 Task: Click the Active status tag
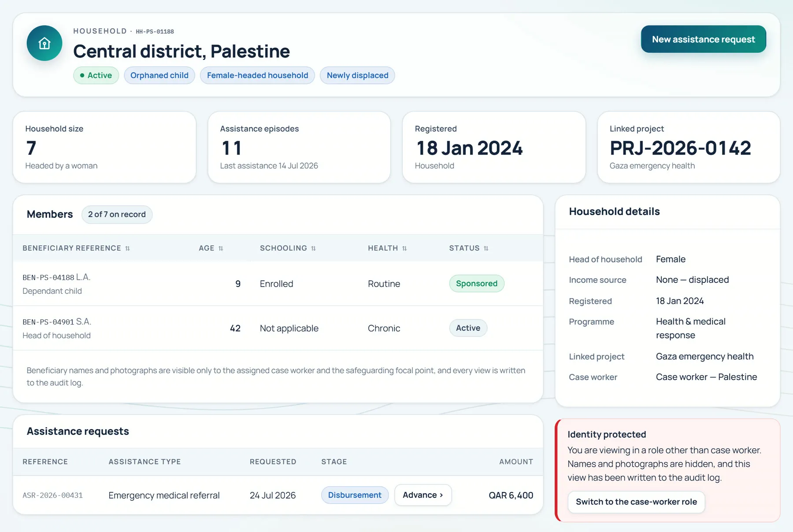pyautogui.click(x=96, y=75)
